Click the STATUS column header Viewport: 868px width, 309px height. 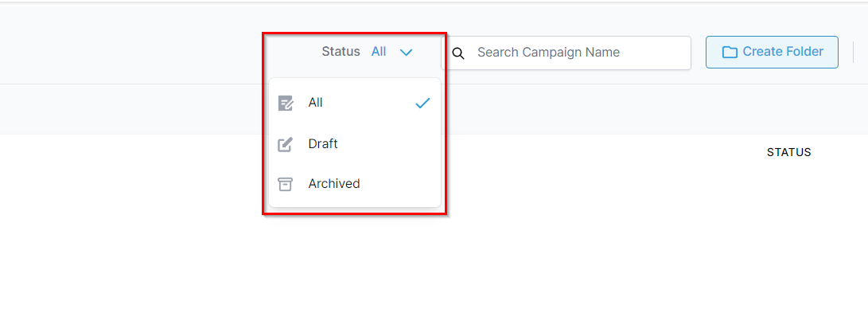(789, 152)
